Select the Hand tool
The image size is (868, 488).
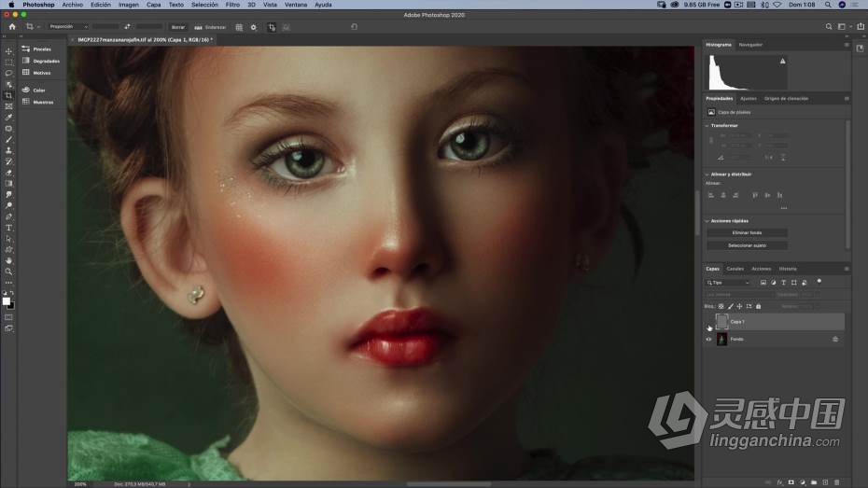coord(8,260)
